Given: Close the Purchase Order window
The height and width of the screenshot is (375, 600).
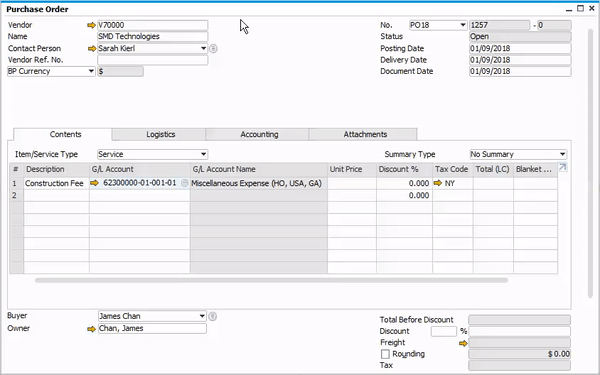Looking at the screenshot, I should point(592,9).
